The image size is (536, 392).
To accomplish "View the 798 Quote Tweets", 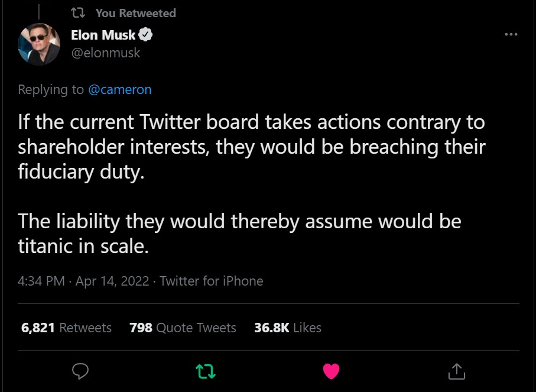I will pos(183,328).
